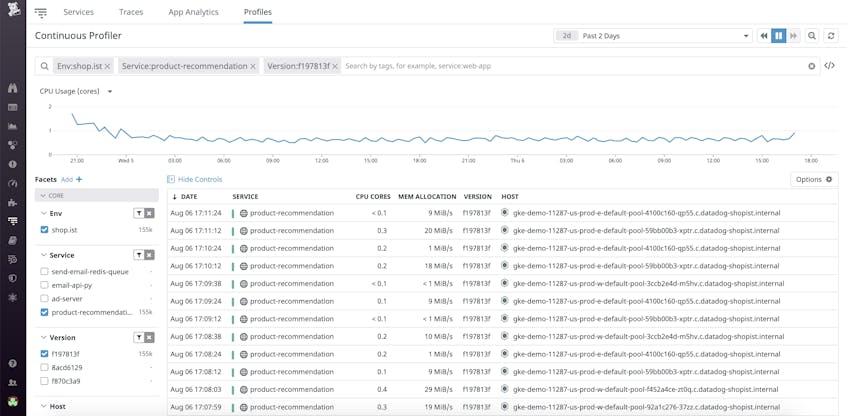Uncheck the shop.ist env checkbox
The image size is (847, 416).
click(x=45, y=230)
